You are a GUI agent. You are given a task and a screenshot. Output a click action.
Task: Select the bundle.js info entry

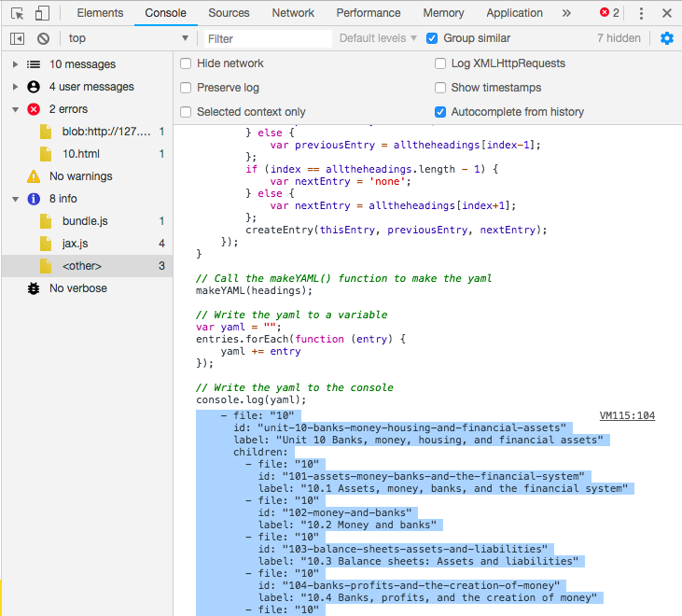(x=88, y=221)
